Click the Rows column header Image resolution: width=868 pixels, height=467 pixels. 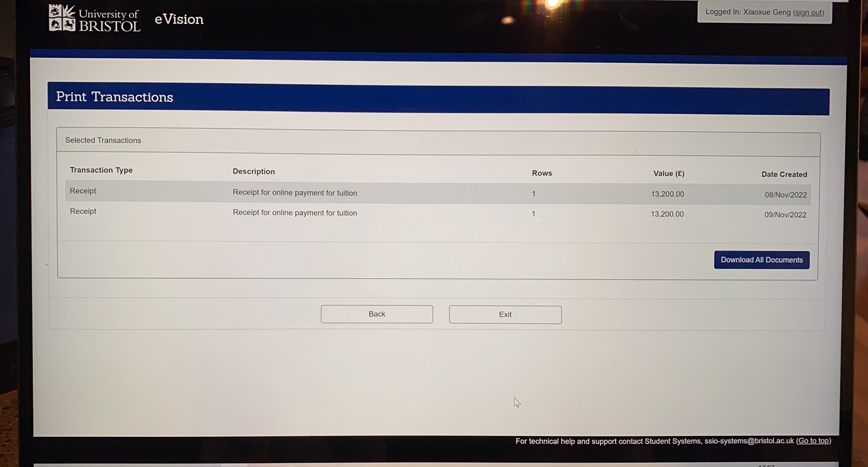pyautogui.click(x=542, y=173)
